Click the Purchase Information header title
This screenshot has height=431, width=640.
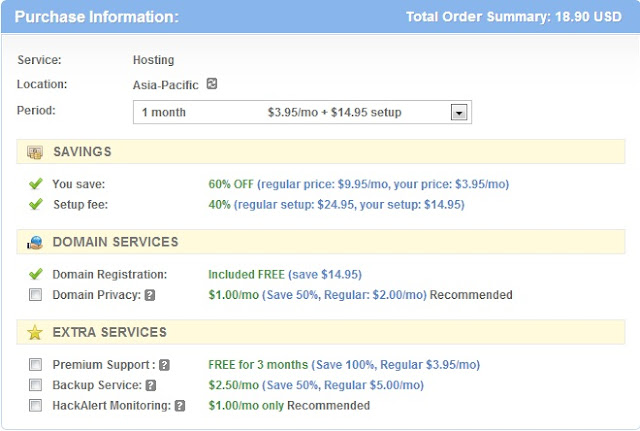point(97,17)
